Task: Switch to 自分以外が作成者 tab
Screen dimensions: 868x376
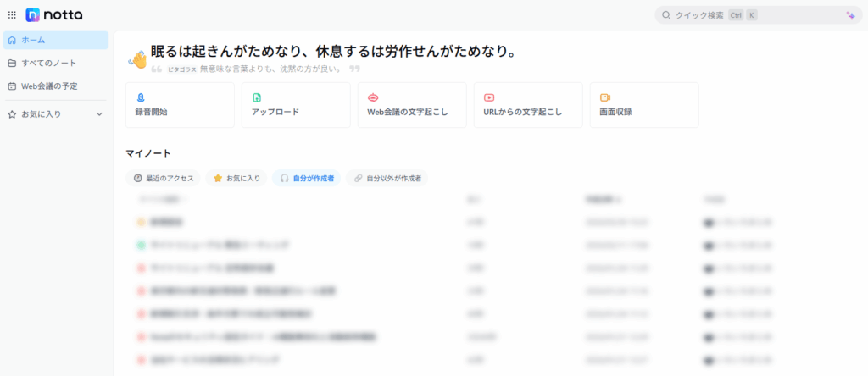Action: (x=387, y=178)
